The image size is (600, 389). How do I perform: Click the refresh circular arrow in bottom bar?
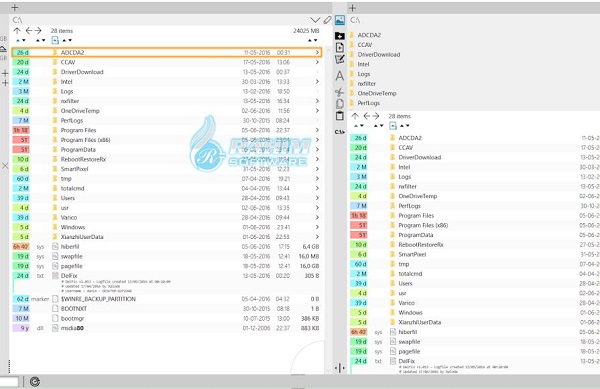[35, 381]
